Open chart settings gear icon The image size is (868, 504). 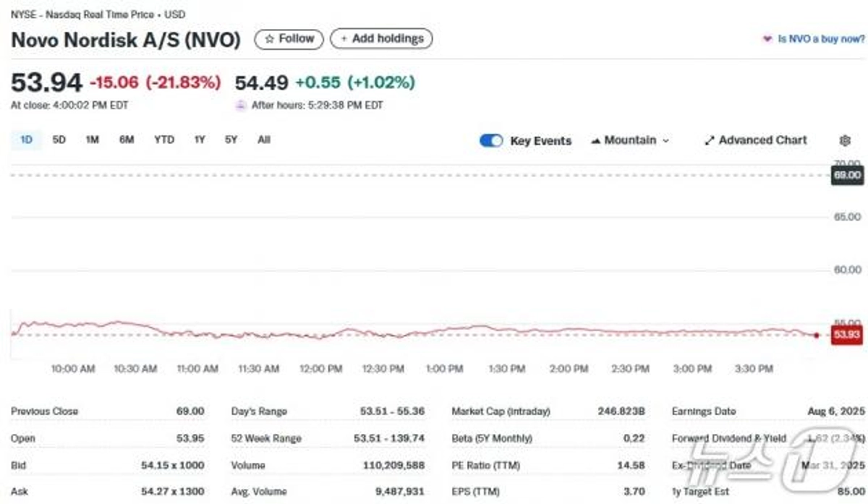point(844,140)
